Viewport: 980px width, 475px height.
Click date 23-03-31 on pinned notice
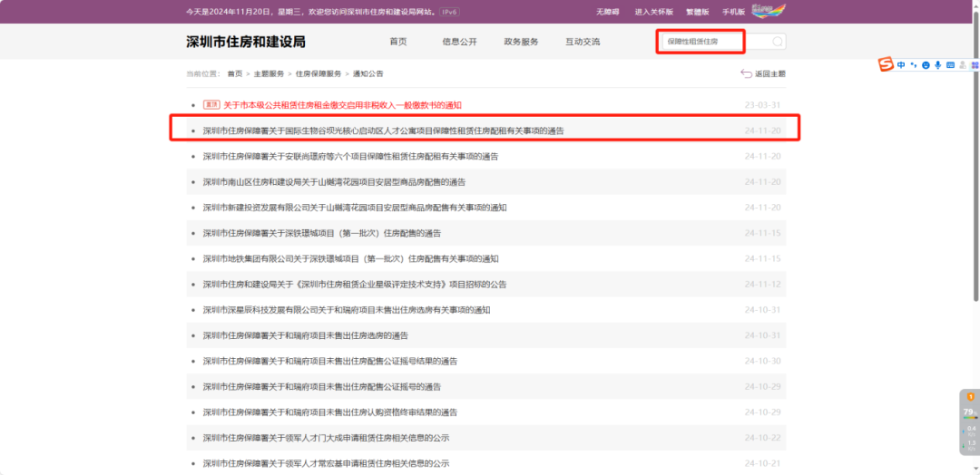pos(762,105)
